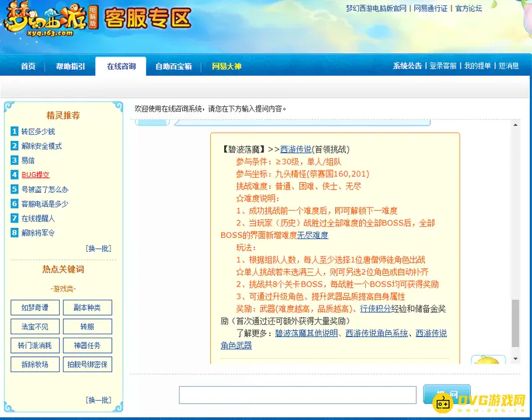Open the 自助百宝箱 tab
The width and height of the screenshot is (532, 420).
tap(174, 66)
